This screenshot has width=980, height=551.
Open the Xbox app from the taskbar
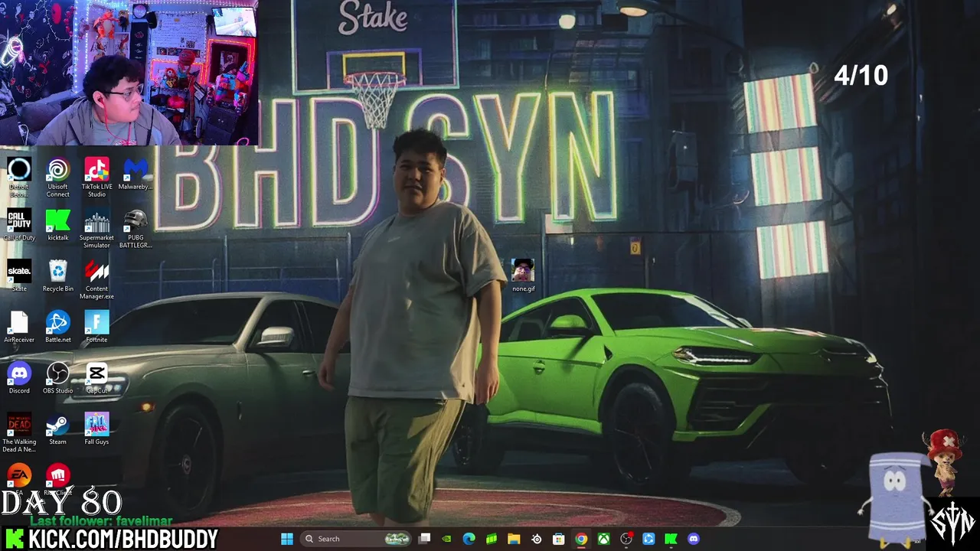(604, 539)
